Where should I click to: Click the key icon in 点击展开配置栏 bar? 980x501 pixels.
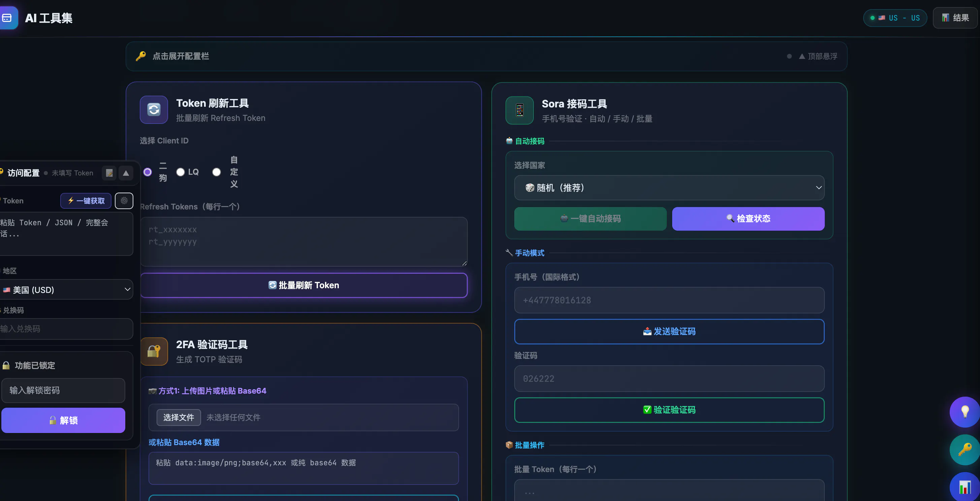(141, 56)
